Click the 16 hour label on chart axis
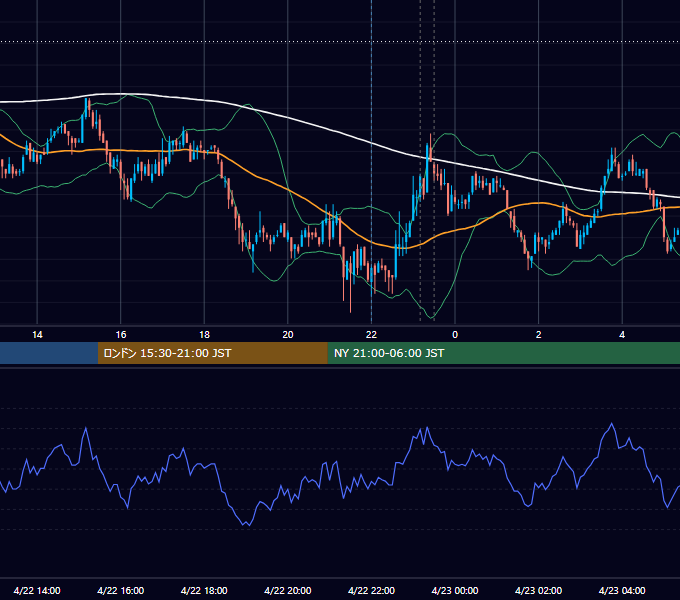This screenshot has height=600, width=680. 121,335
